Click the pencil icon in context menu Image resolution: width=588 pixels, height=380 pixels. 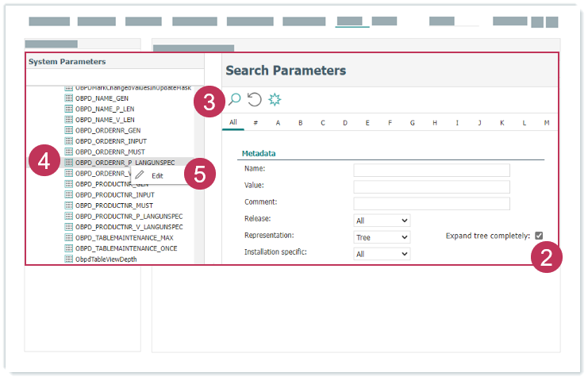[140, 175]
